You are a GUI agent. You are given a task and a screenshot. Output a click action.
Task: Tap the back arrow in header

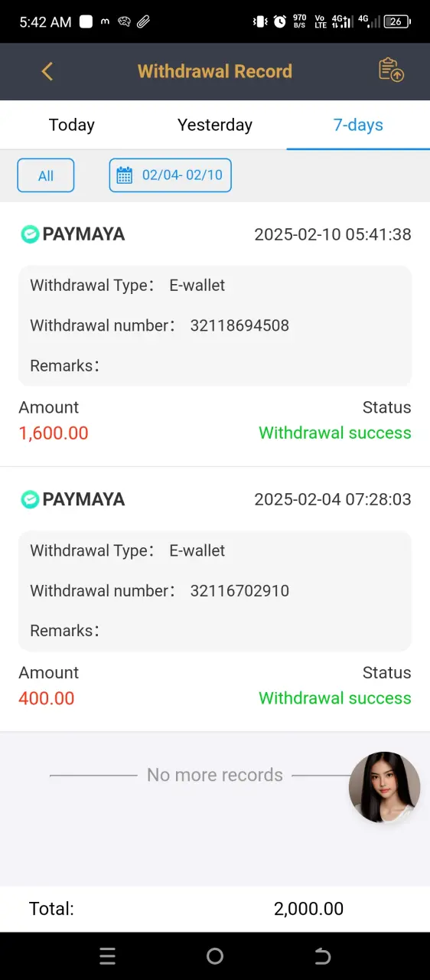click(x=47, y=71)
